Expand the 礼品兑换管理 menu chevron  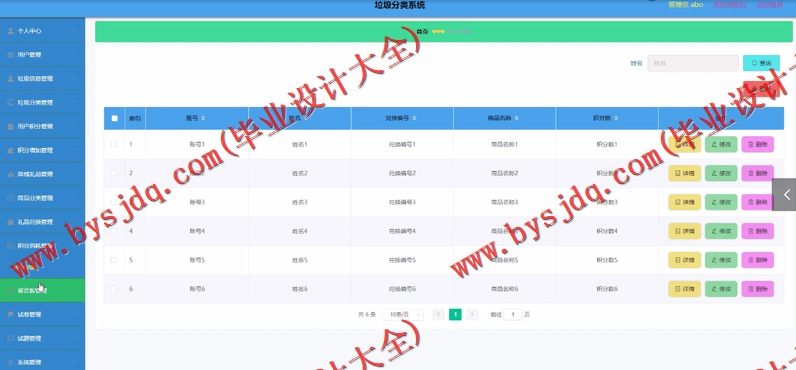tap(74, 222)
